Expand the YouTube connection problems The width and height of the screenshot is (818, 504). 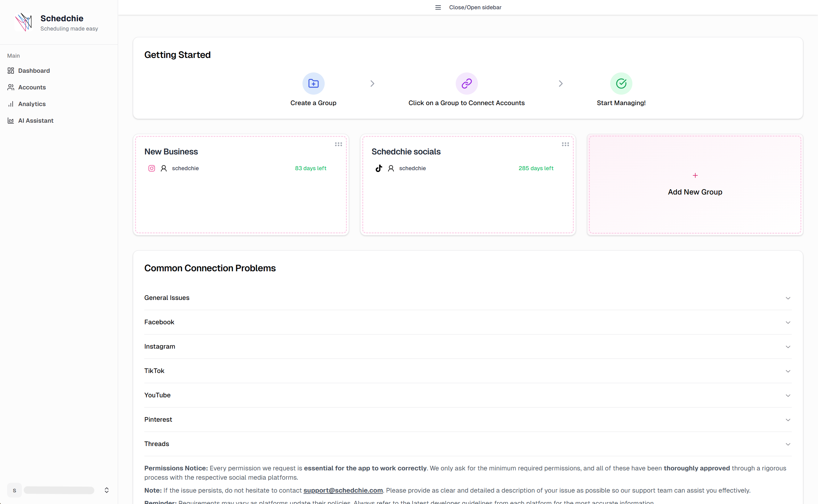point(468,395)
